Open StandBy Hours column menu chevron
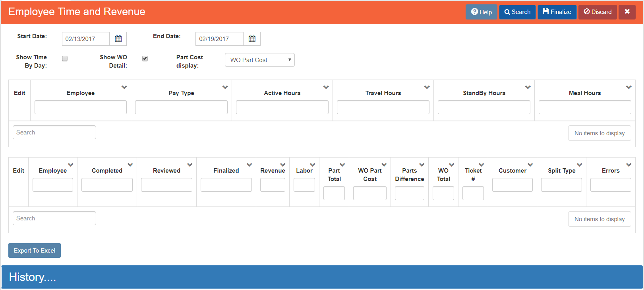Image resolution: width=644 pixels, height=290 pixels. click(x=528, y=87)
